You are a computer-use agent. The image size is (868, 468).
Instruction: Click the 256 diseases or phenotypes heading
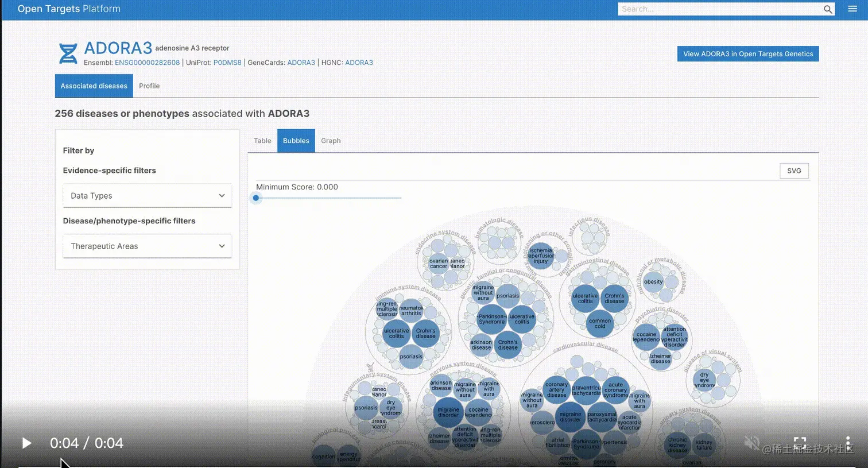(182, 114)
